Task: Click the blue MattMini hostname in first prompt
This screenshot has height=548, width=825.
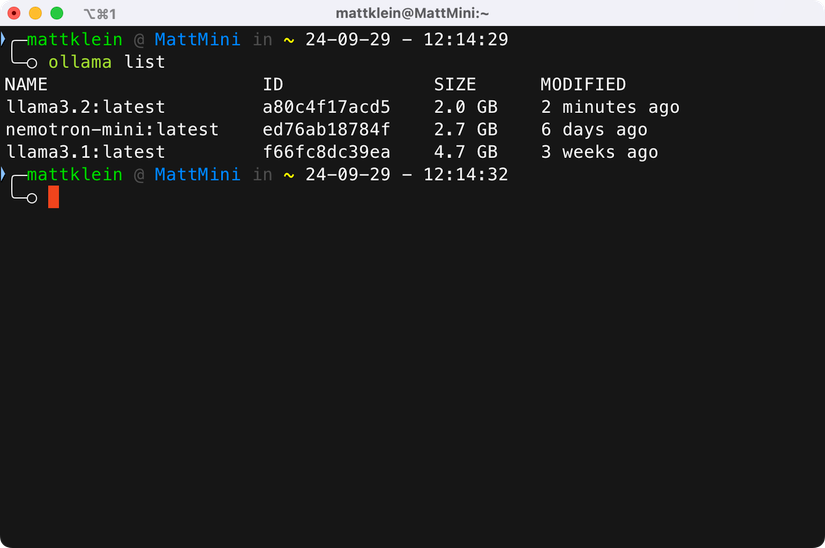Action: tap(197, 39)
